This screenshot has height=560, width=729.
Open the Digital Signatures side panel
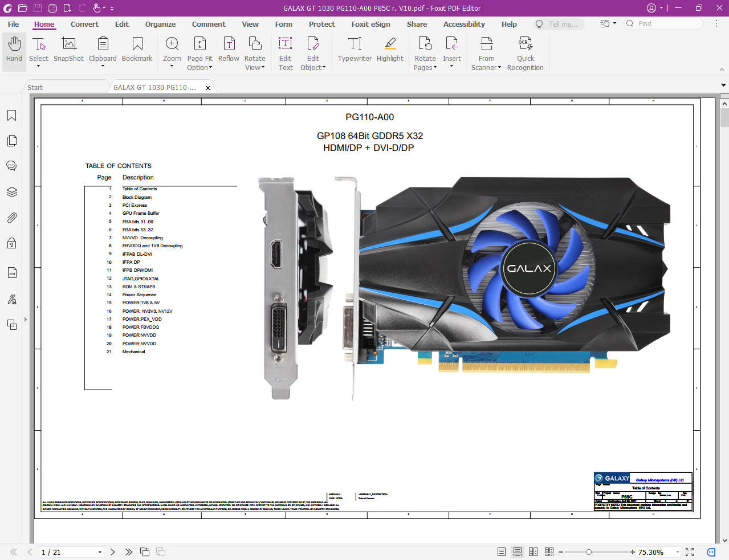coord(11,299)
